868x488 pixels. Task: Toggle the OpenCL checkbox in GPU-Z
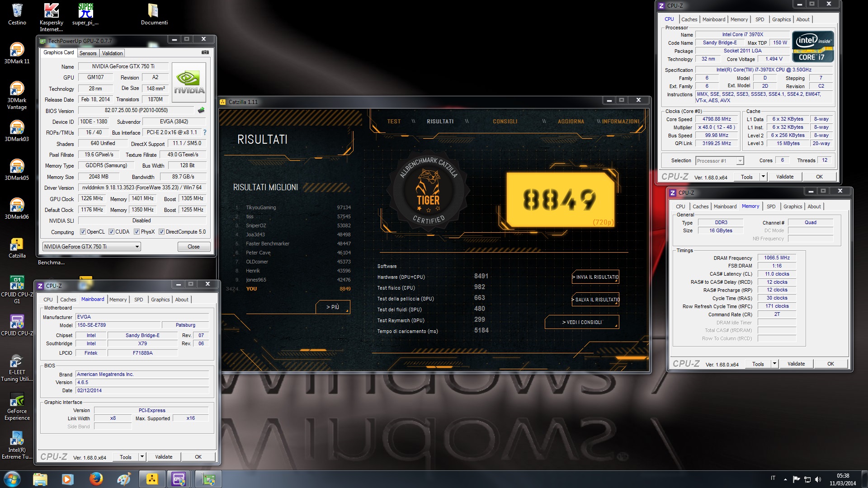pyautogui.click(x=83, y=232)
